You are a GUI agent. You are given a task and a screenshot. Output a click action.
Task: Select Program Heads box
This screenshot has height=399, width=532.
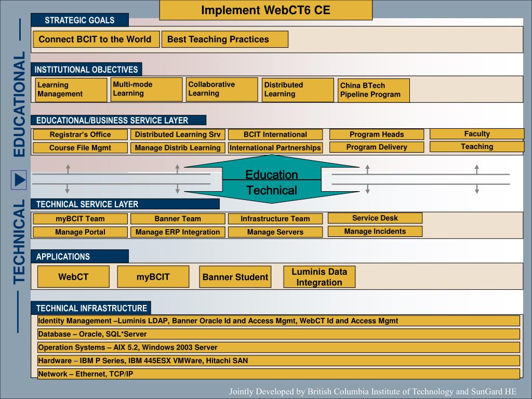tap(377, 135)
